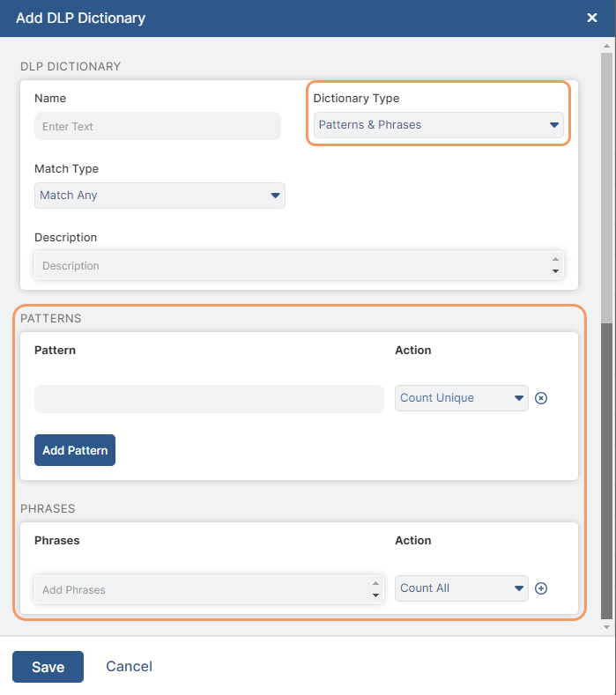The height and width of the screenshot is (695, 616).
Task: Click the Name text field
Action: (158, 126)
